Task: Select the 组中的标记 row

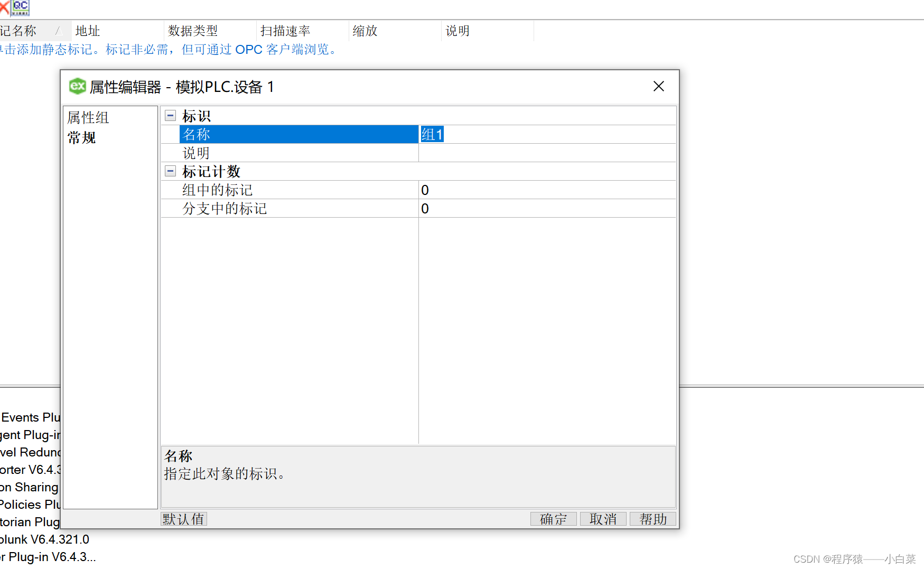Action: point(299,190)
